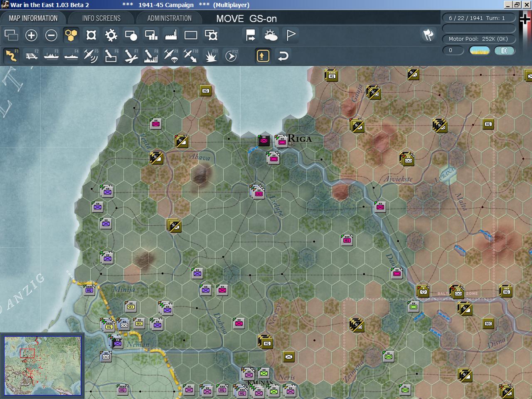The width and height of the screenshot is (532, 399).
Task: Select the black unit counter west of Riga
Action: point(264,140)
